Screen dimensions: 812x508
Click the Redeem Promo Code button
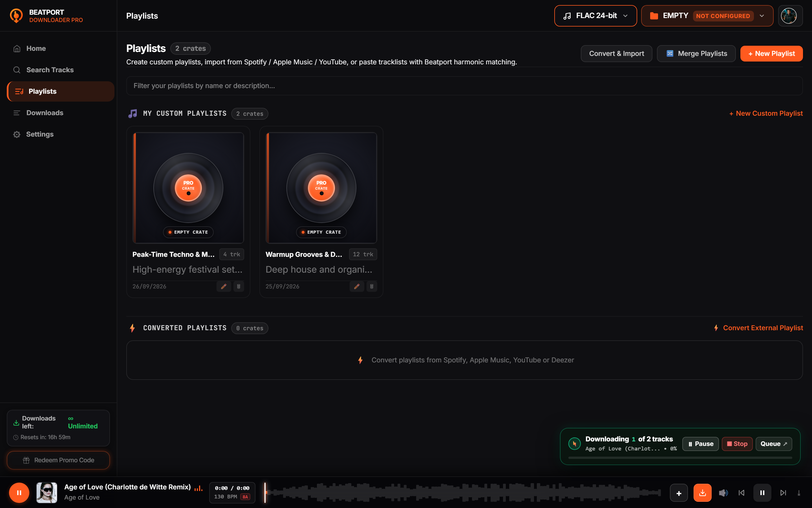click(x=58, y=460)
